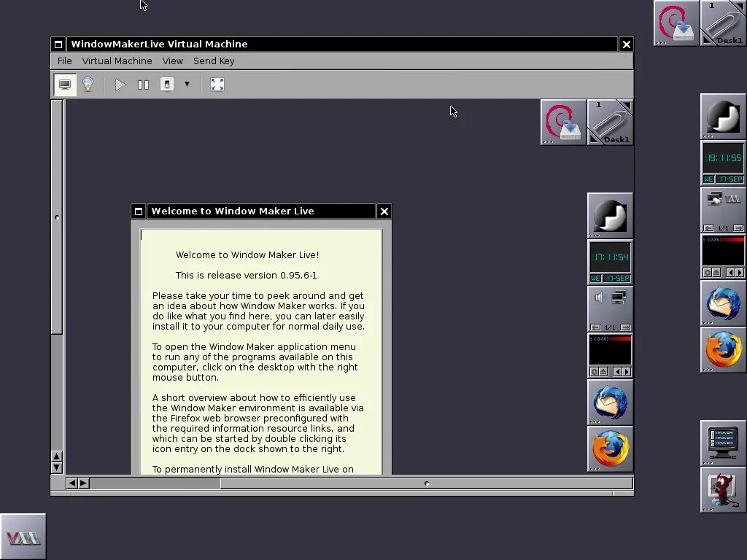
Task: Click the Desk1 clip icon inside the VM
Action: pyautogui.click(x=611, y=122)
